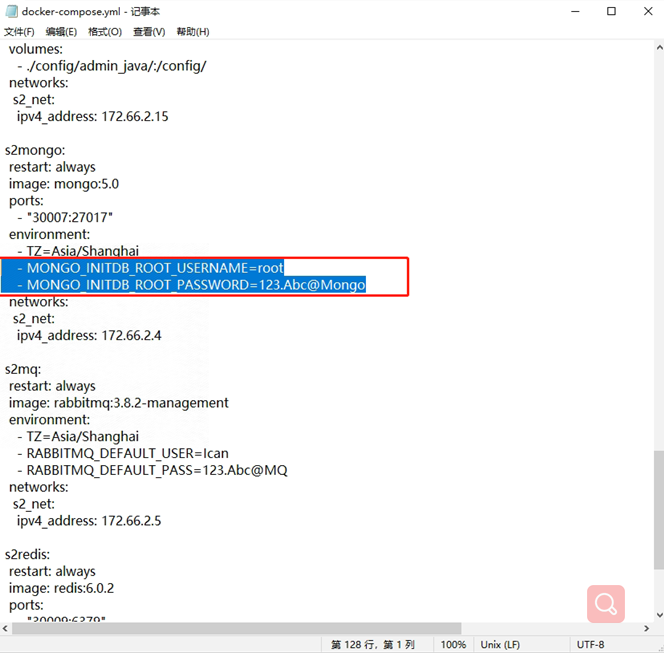Open the 格式(O) menu

[x=105, y=32]
